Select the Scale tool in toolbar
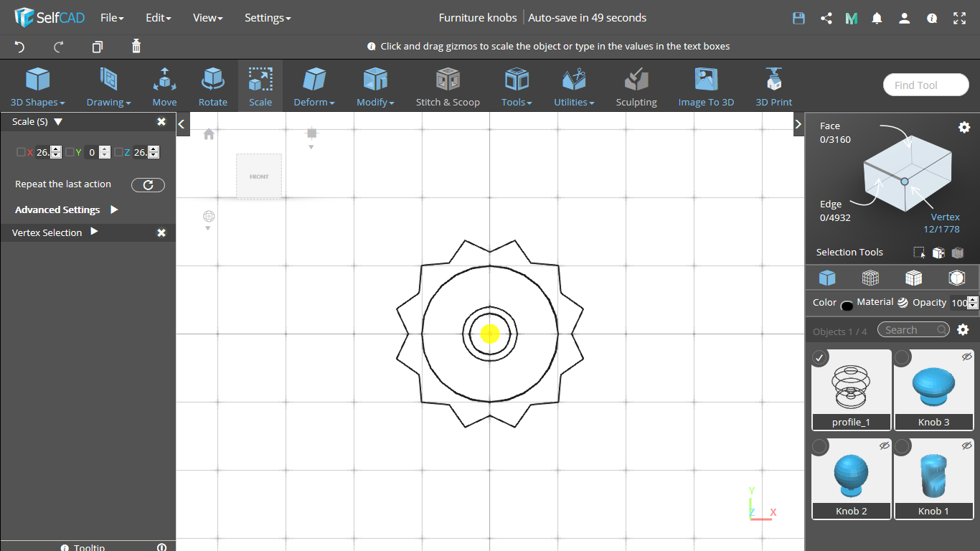Image resolution: width=980 pixels, height=551 pixels. click(260, 86)
